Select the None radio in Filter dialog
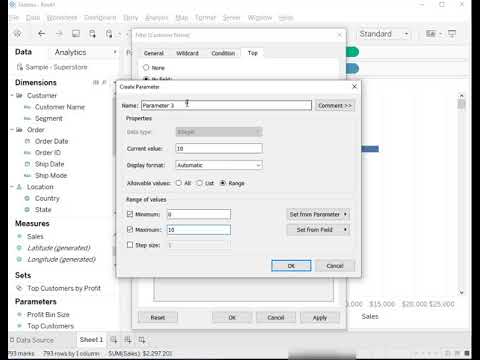The image size is (480, 360). click(x=146, y=67)
